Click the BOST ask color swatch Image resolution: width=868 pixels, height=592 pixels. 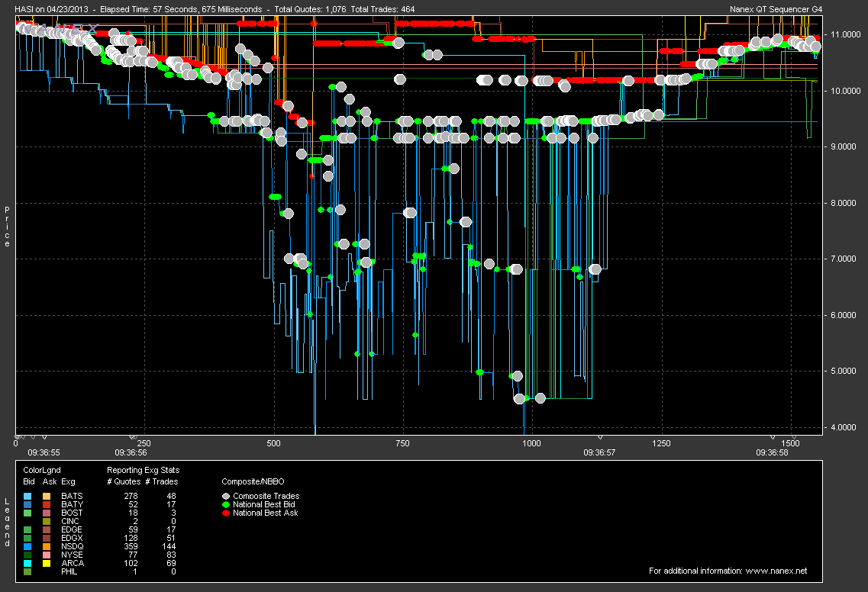[47, 513]
